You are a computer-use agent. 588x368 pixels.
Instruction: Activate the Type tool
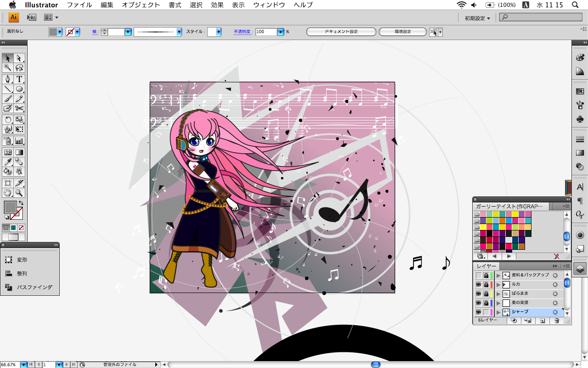pyautogui.click(x=19, y=79)
